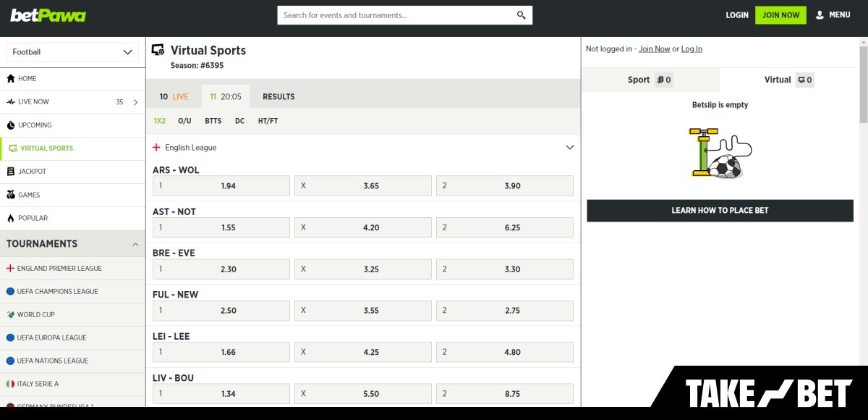Bet on BRE home win 2.30
868x420 pixels.
[x=221, y=269]
